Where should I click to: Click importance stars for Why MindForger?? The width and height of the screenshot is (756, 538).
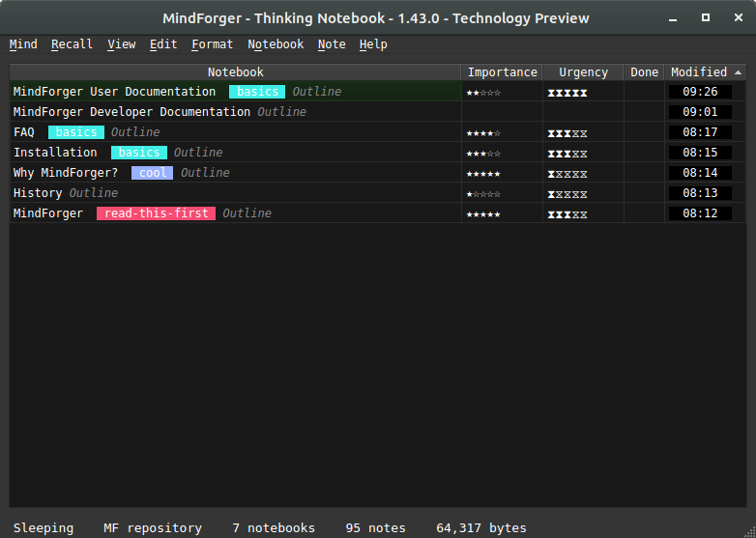[483, 174]
